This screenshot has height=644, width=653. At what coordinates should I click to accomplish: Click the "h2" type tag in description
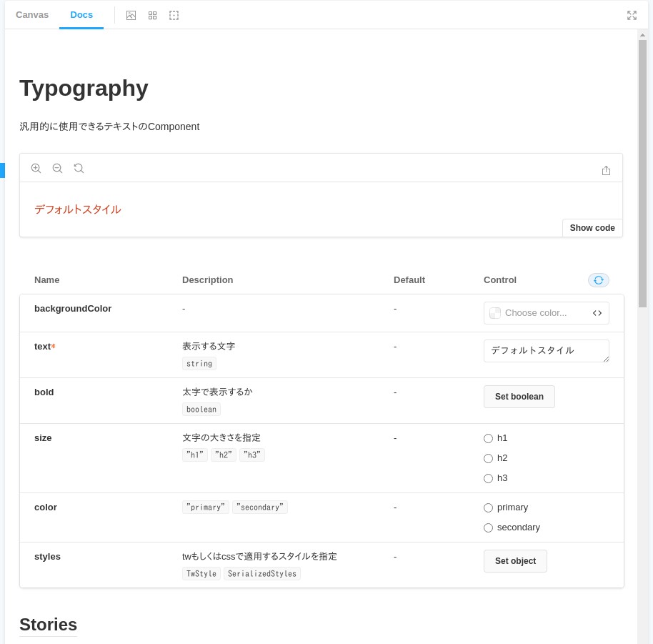[224, 455]
